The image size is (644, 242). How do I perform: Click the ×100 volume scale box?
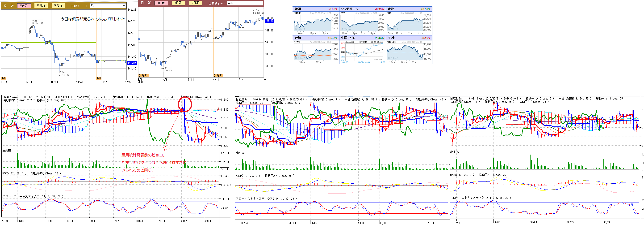(x=225, y=169)
